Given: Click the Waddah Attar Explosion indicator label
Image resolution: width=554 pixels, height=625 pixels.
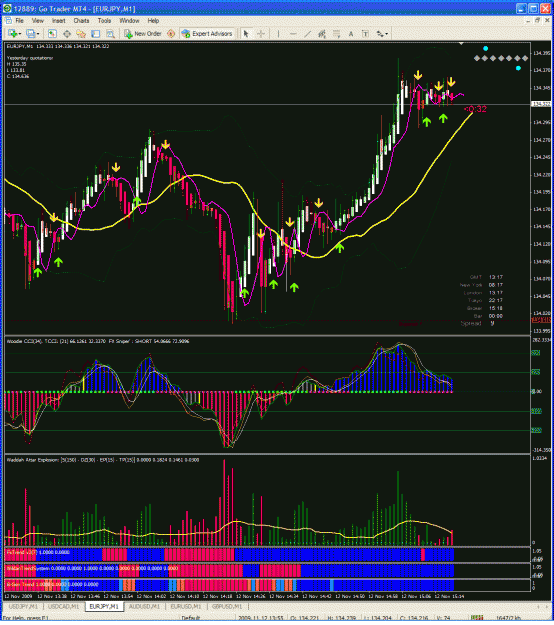Looking at the screenshot, I should [103, 460].
